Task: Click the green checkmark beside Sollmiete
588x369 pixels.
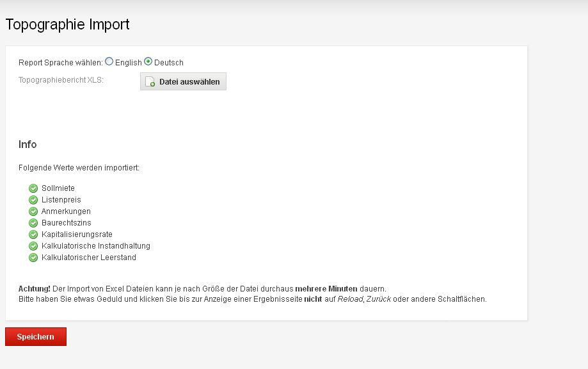Action: pos(33,188)
